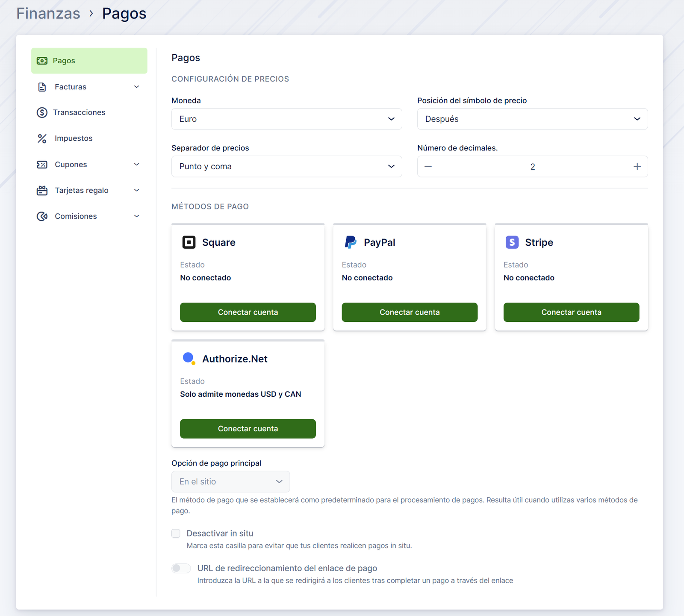Open the Moneda dropdown showing Euro
Screen dimensions: 684x616
point(286,119)
